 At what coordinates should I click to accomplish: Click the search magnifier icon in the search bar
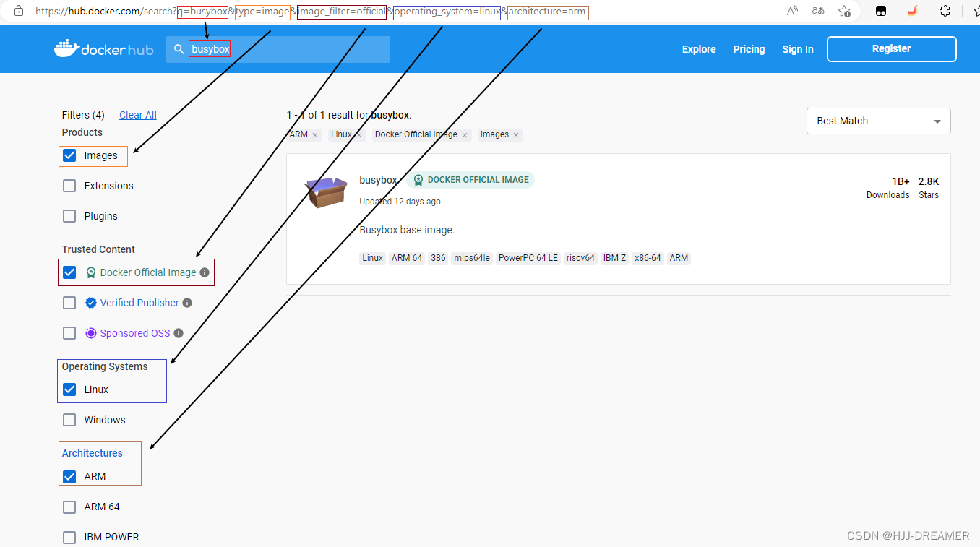177,49
